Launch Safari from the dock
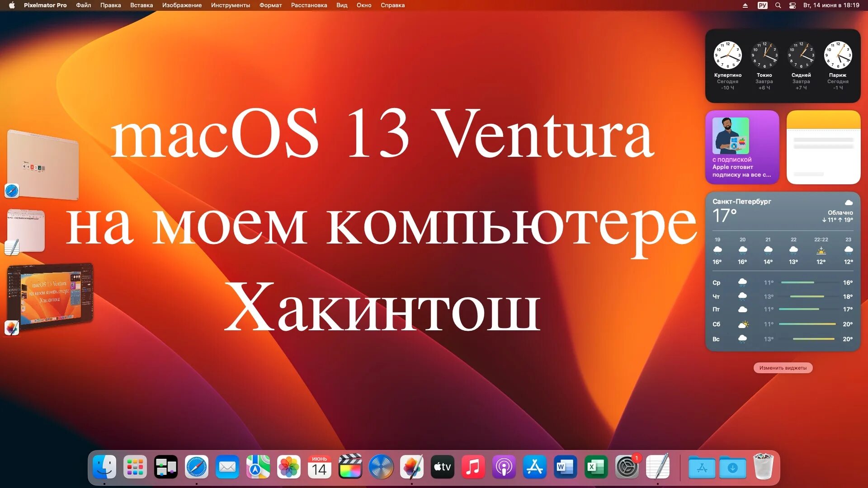Image resolution: width=868 pixels, height=488 pixels. [197, 467]
